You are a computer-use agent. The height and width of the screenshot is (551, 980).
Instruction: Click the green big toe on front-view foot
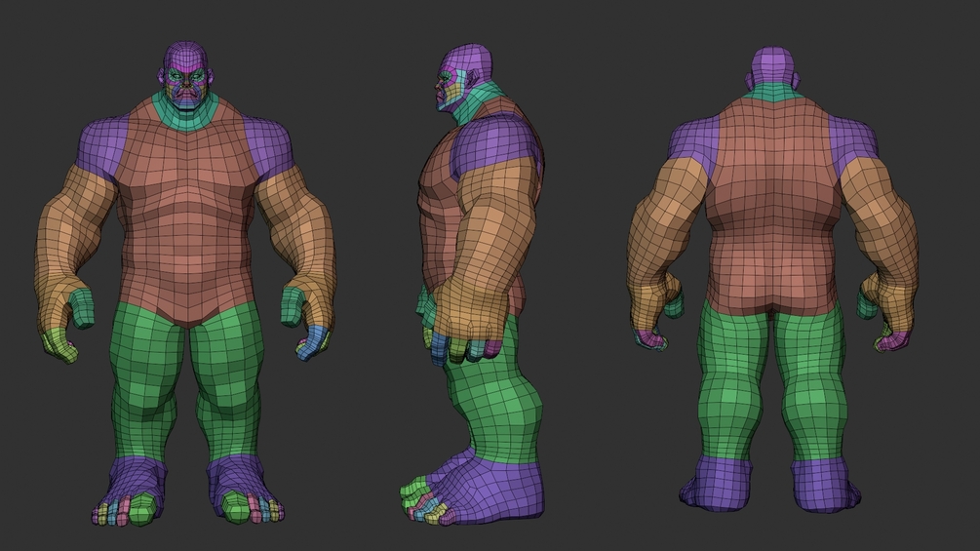tap(143, 508)
